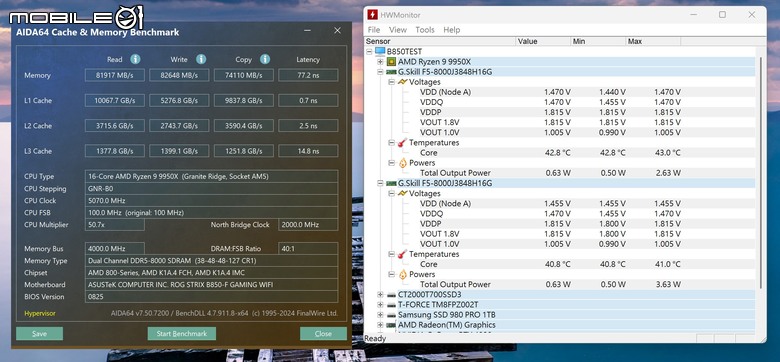Screen dimensions: 780x362
Task: Click the Hypervisor label in AIDA64
Action: [40, 314]
